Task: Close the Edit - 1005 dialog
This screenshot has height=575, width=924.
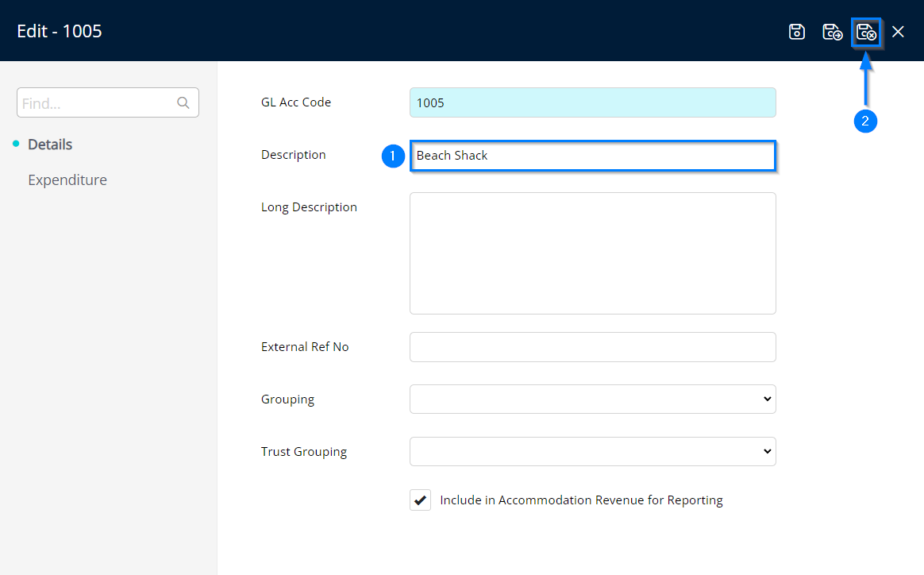Action: pos(898,32)
